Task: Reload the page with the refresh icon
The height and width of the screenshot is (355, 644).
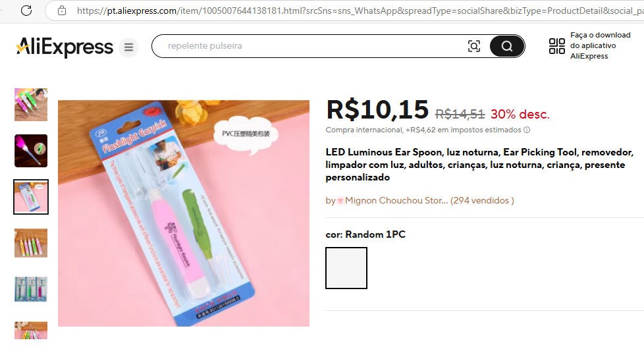Action: (x=26, y=11)
